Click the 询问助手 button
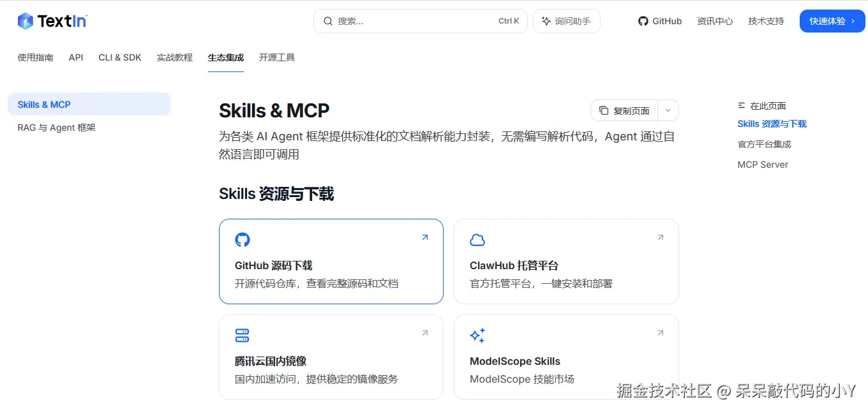868x412 pixels. tap(567, 21)
